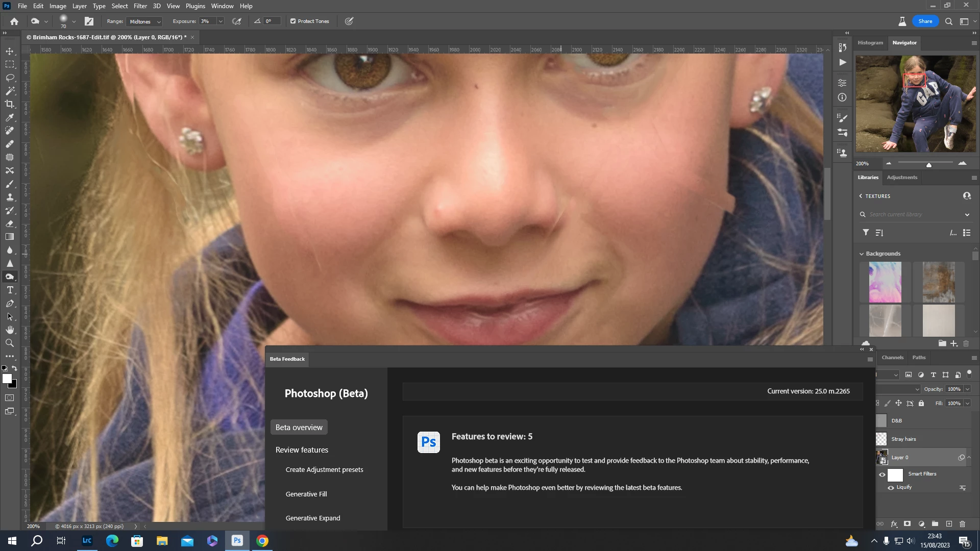The image size is (980, 551).
Task: Select the Zoom tool in toolbar
Action: pos(10,343)
